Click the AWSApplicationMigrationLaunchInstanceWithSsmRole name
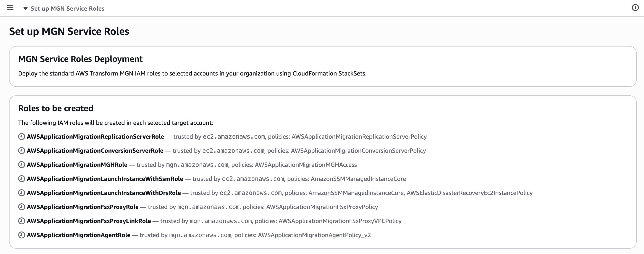Viewport: 644px width, 254px height. pos(105,179)
